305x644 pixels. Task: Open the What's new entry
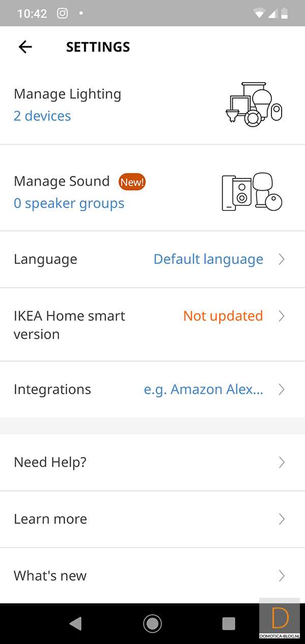point(50,575)
